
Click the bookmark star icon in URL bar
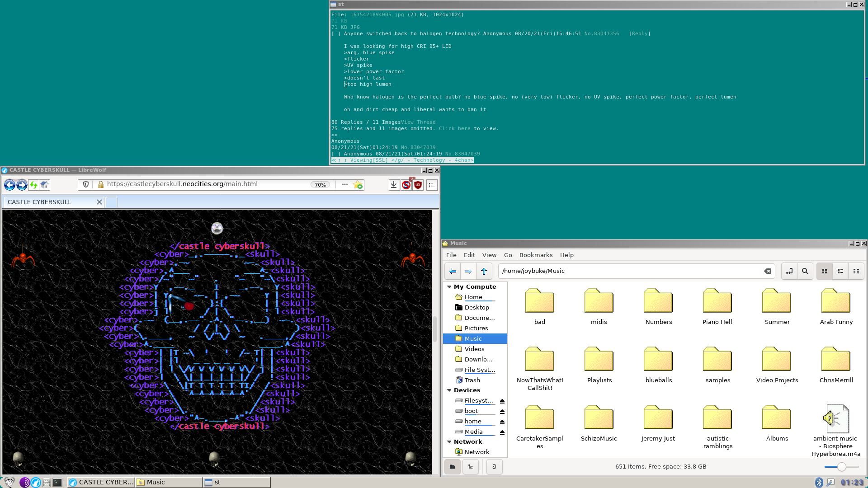pyautogui.click(x=358, y=185)
